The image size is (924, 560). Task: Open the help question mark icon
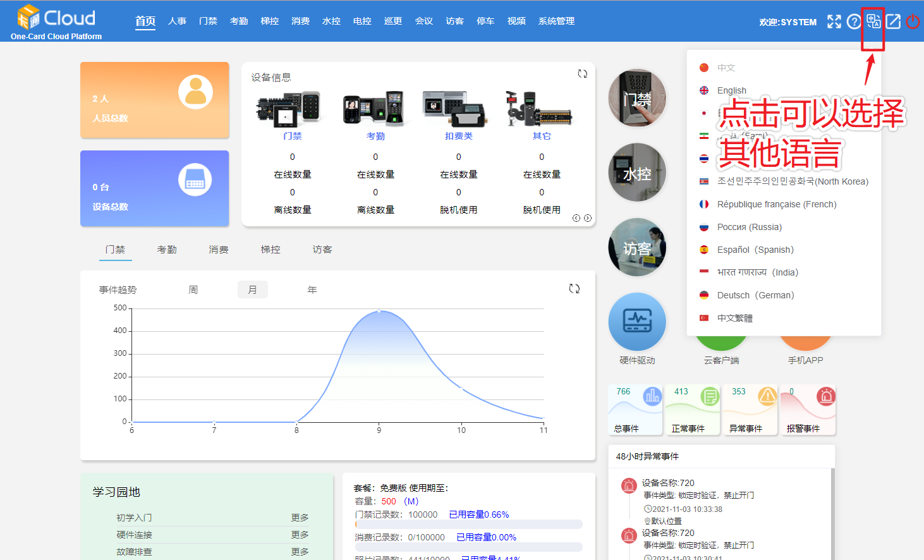pos(854,21)
